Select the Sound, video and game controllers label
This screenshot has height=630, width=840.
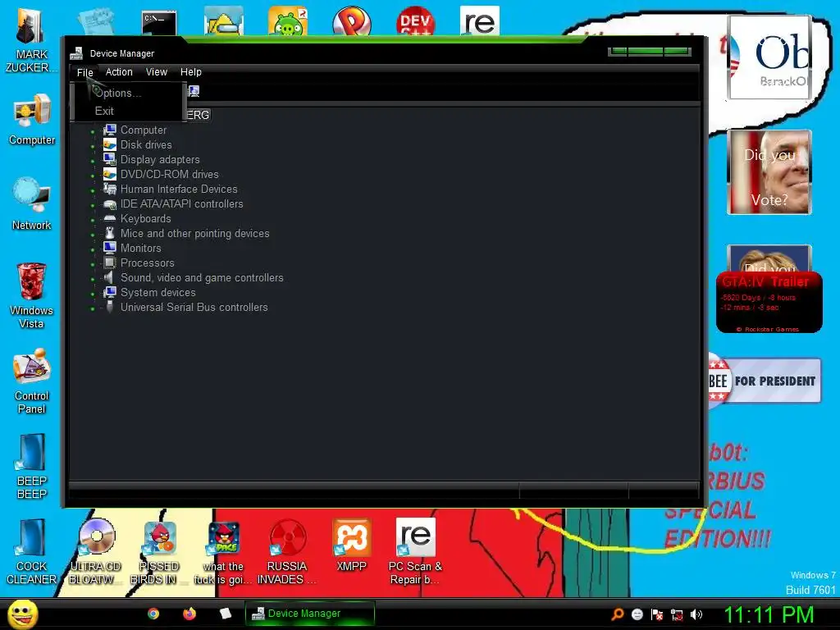pos(202,277)
